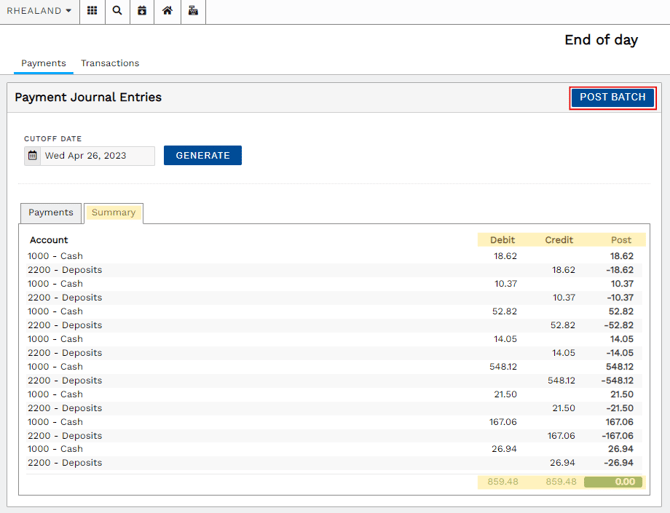Select the inner Payments sub-tab
670x513 pixels.
click(x=51, y=213)
